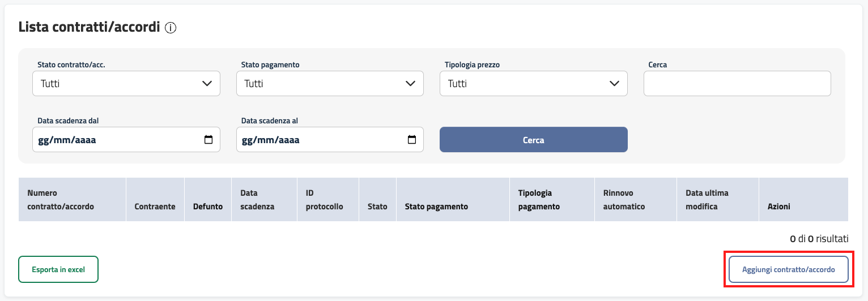The image size is (868, 301).
Task: Click the Defunto column header
Action: 207,207
